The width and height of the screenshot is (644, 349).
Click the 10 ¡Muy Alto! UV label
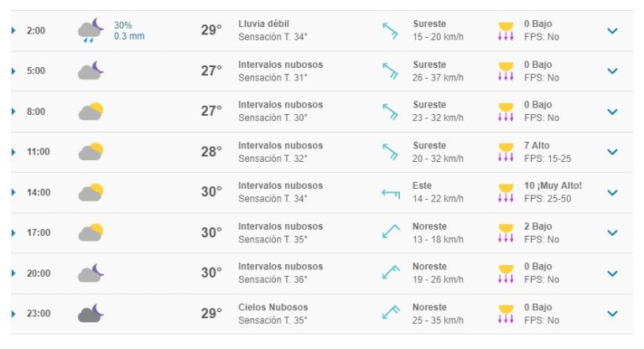(x=553, y=185)
